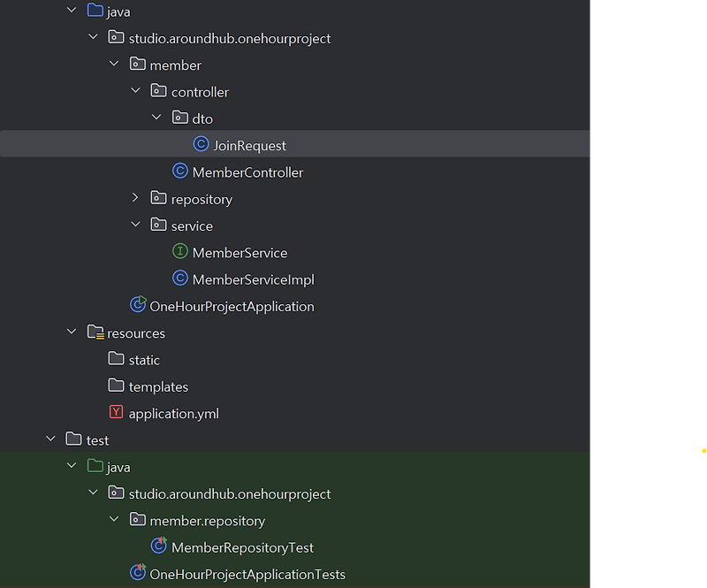707x588 pixels.
Task: Click the controller package icon
Action: [159, 90]
